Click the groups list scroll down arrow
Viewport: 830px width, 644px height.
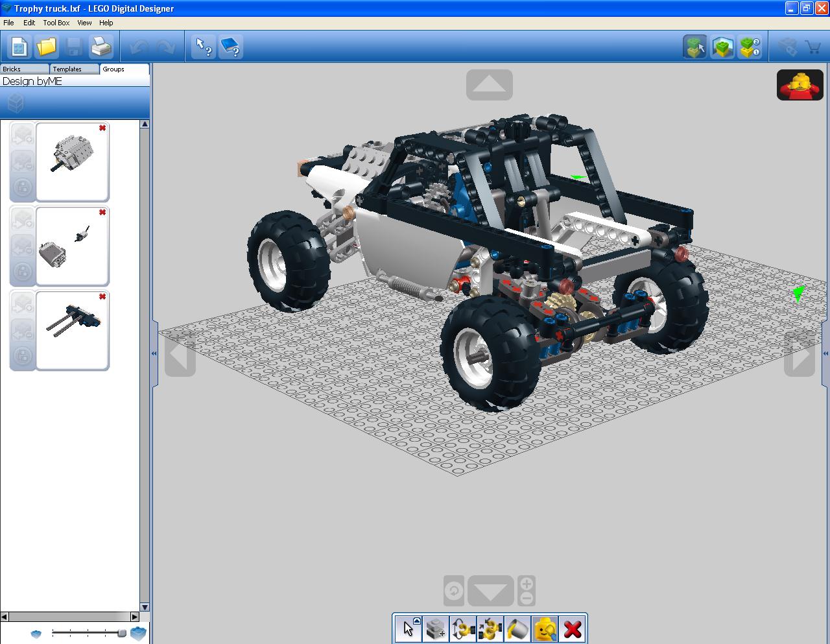[x=145, y=607]
